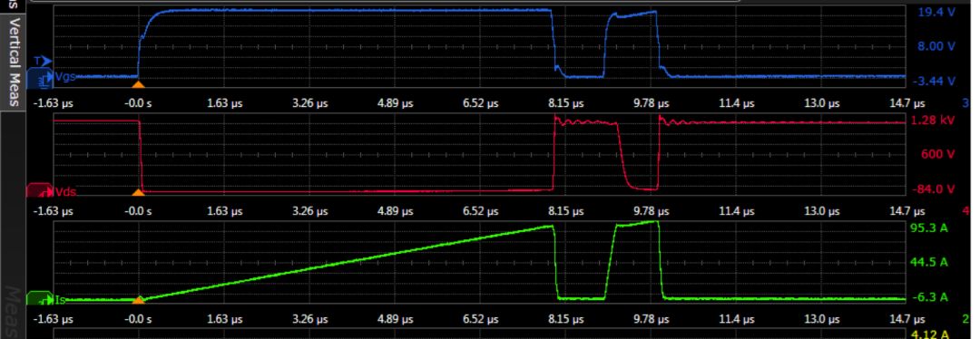This screenshot has height=339, width=980.
Task: Click the 44.5 A scale label
Action: click(x=929, y=262)
